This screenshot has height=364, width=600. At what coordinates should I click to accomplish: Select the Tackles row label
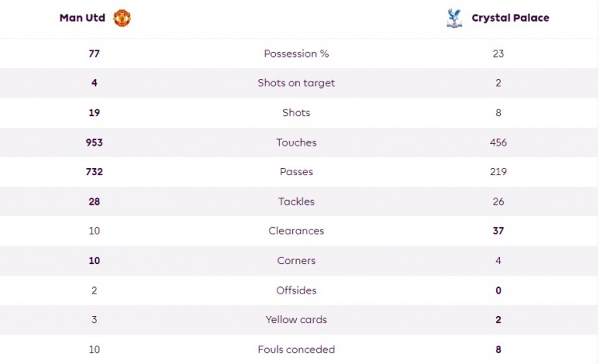tap(297, 202)
